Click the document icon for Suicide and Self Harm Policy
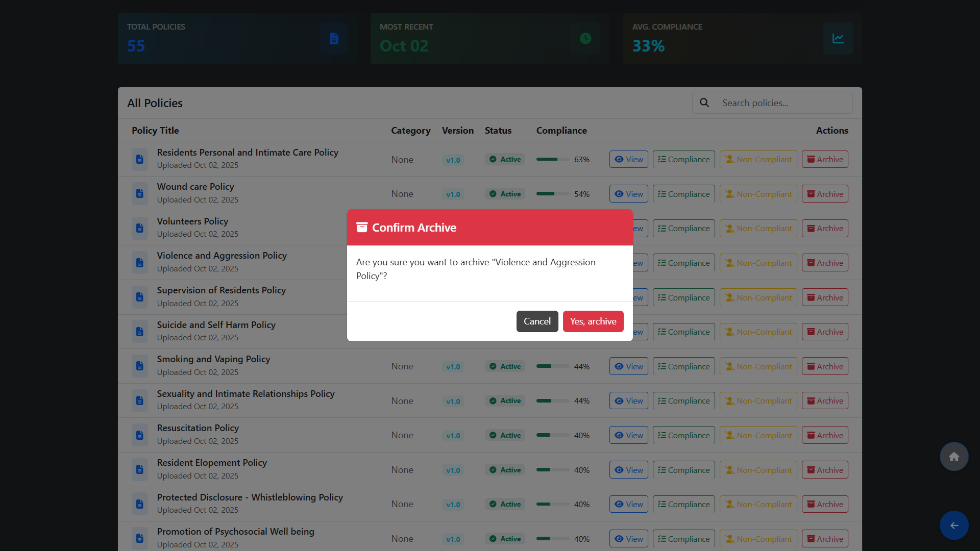Viewport: 980px width, 551px height. (x=140, y=332)
